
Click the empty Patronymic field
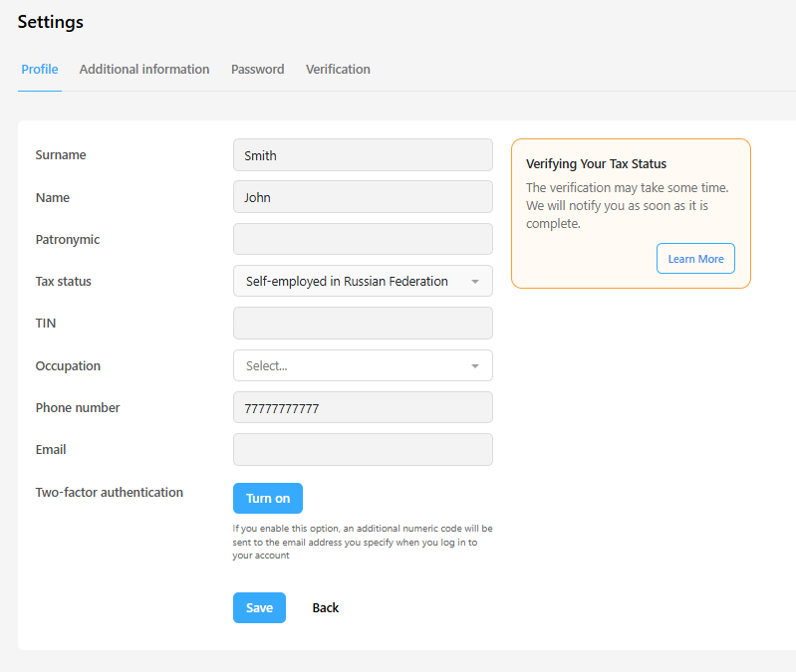363,239
